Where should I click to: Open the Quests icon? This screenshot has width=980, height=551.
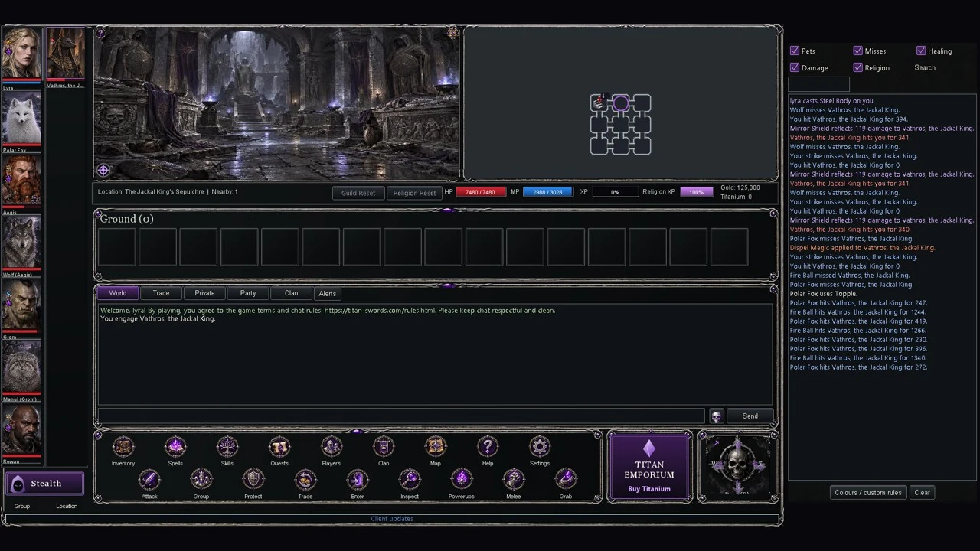(x=279, y=447)
